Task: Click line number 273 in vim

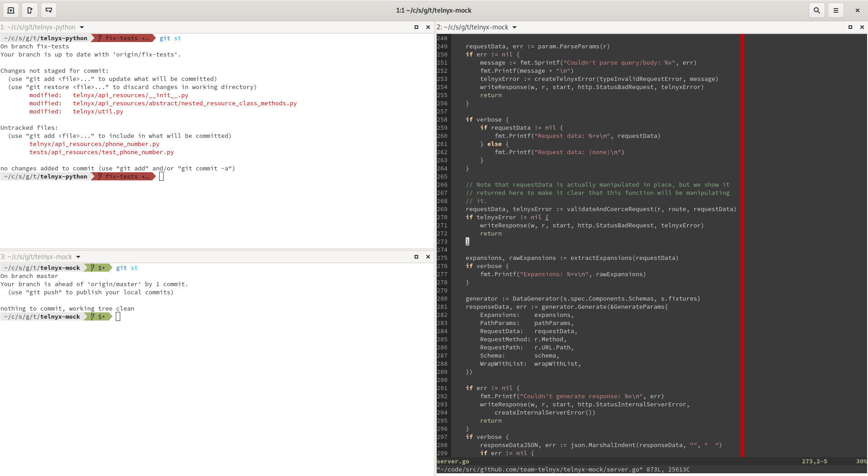Action: point(442,241)
